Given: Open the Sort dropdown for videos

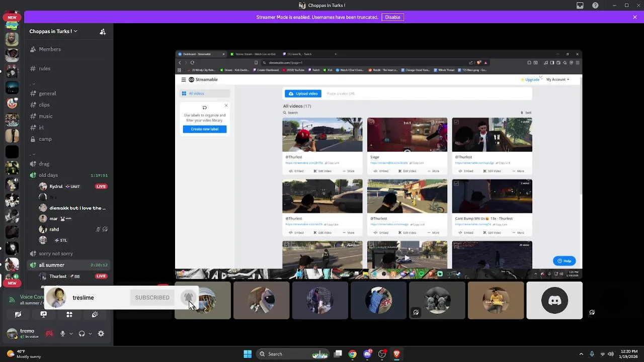Looking at the screenshot, I should pos(526,113).
